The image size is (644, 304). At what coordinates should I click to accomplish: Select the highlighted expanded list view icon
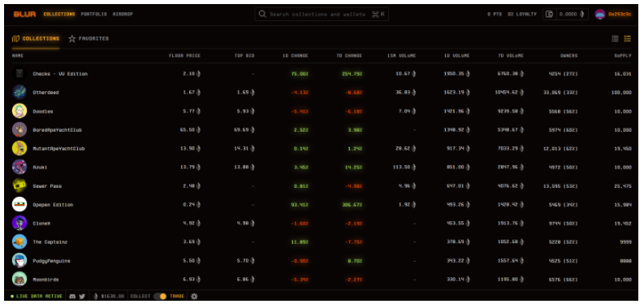628,39
